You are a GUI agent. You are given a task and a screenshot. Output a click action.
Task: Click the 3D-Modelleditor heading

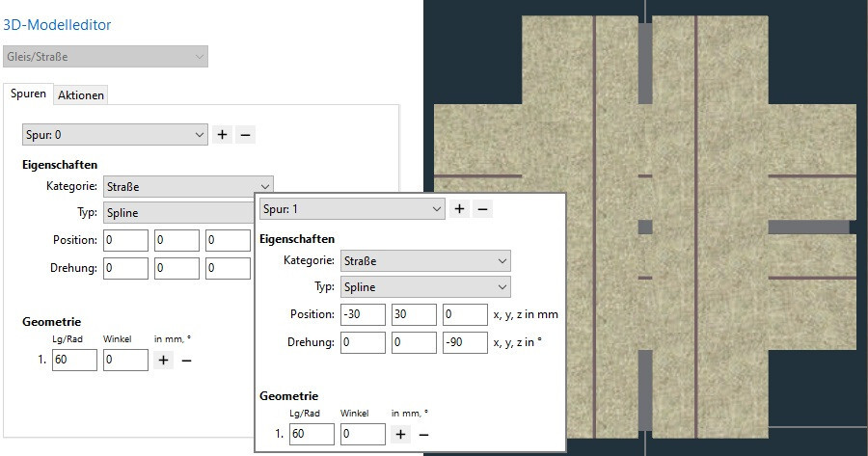coord(57,24)
